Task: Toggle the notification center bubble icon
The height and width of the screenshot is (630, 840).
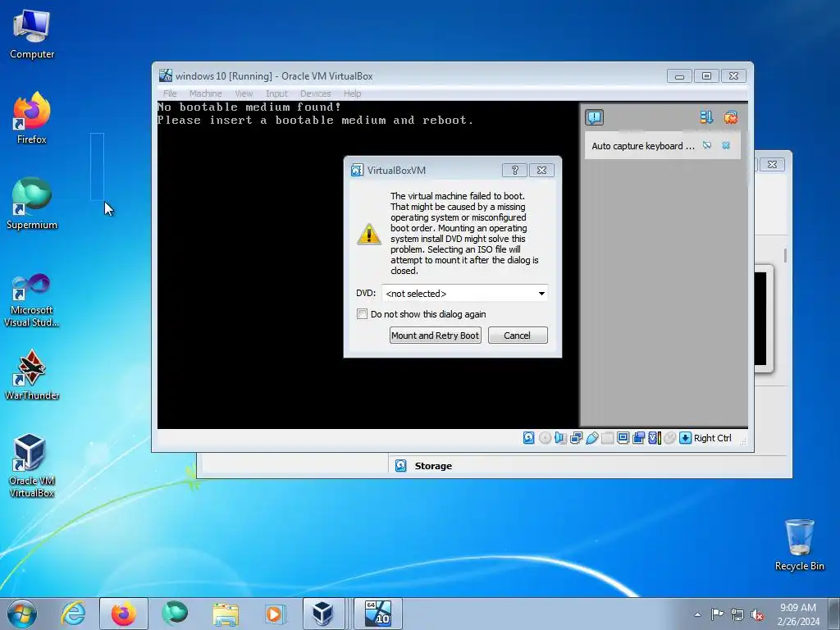Action: coord(595,117)
